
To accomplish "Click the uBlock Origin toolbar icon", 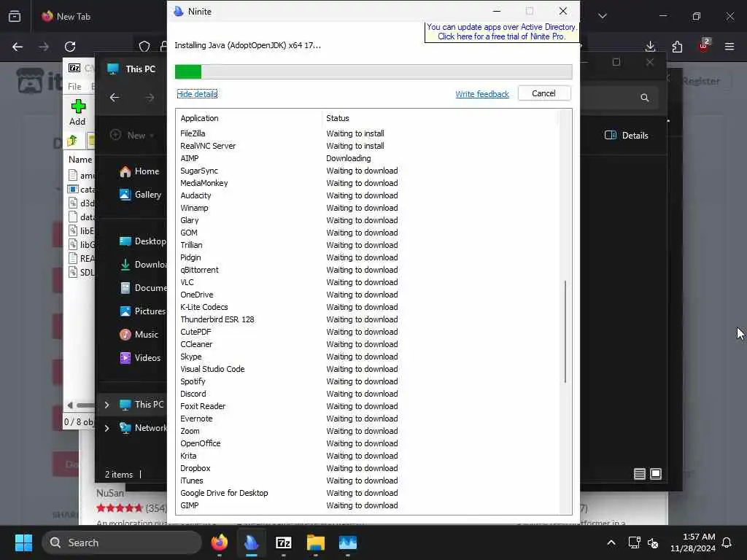I will tap(704, 46).
